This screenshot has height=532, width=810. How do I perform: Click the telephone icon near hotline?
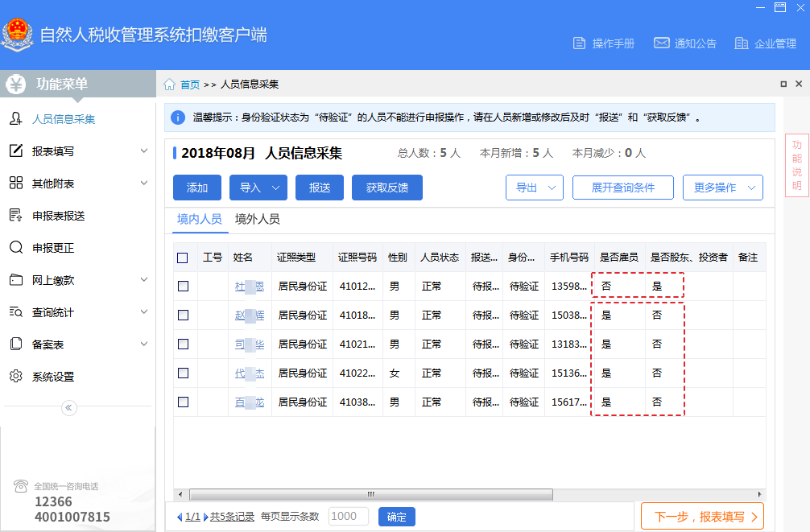tap(21, 486)
